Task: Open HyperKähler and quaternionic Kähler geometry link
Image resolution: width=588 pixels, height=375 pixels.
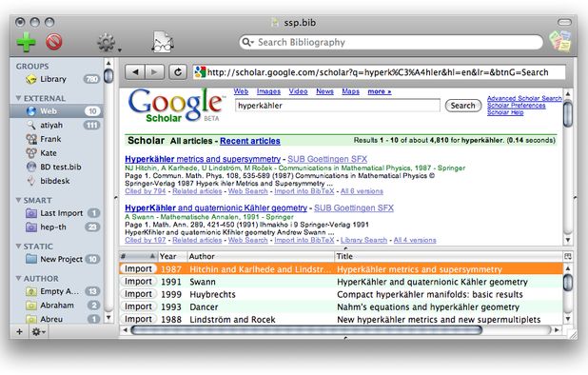Action: (216, 207)
